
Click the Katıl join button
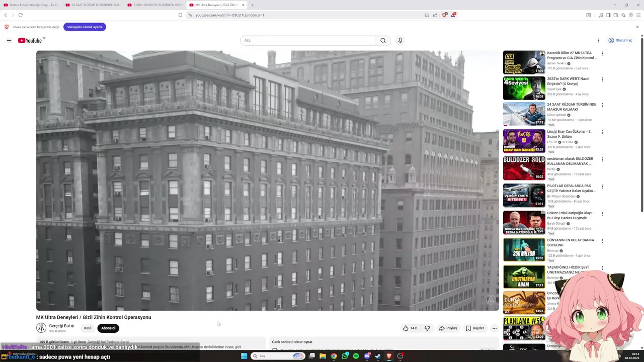pos(88,328)
